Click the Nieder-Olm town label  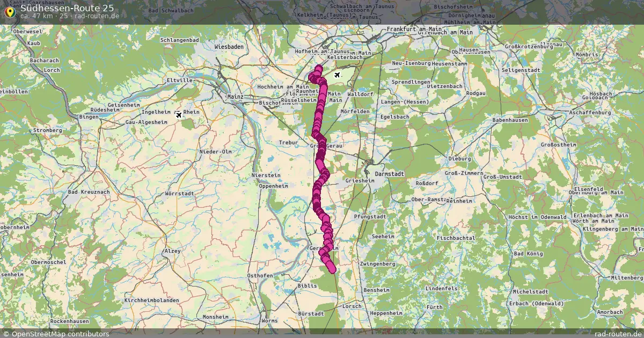pyautogui.click(x=216, y=151)
